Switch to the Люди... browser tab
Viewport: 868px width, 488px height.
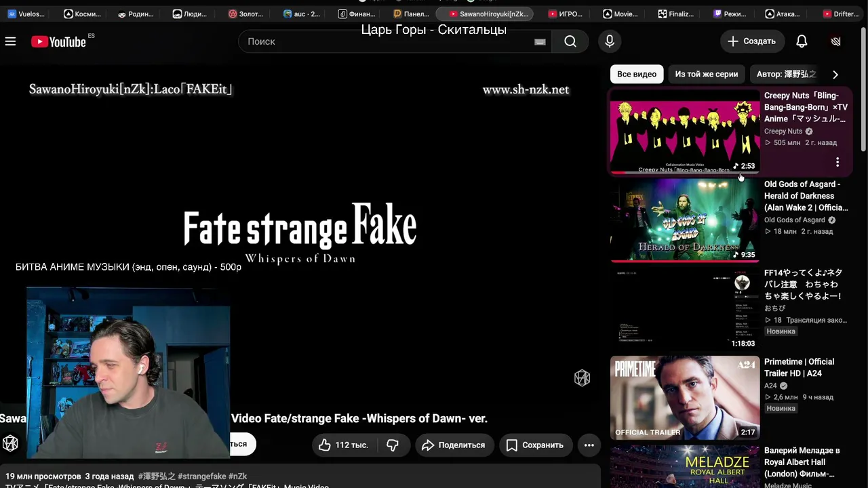coord(191,14)
